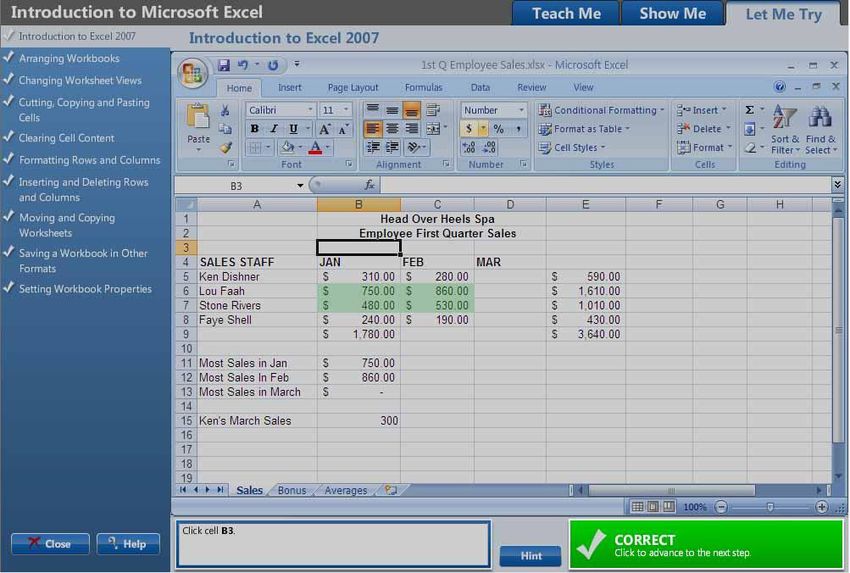Expand the Cells Format dropdown
Screen dimensions: 850x573
705,147
